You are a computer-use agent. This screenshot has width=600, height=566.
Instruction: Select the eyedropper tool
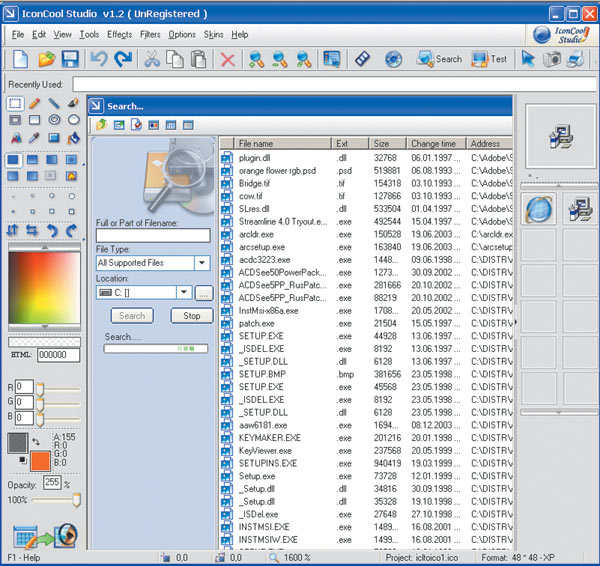pos(34,138)
